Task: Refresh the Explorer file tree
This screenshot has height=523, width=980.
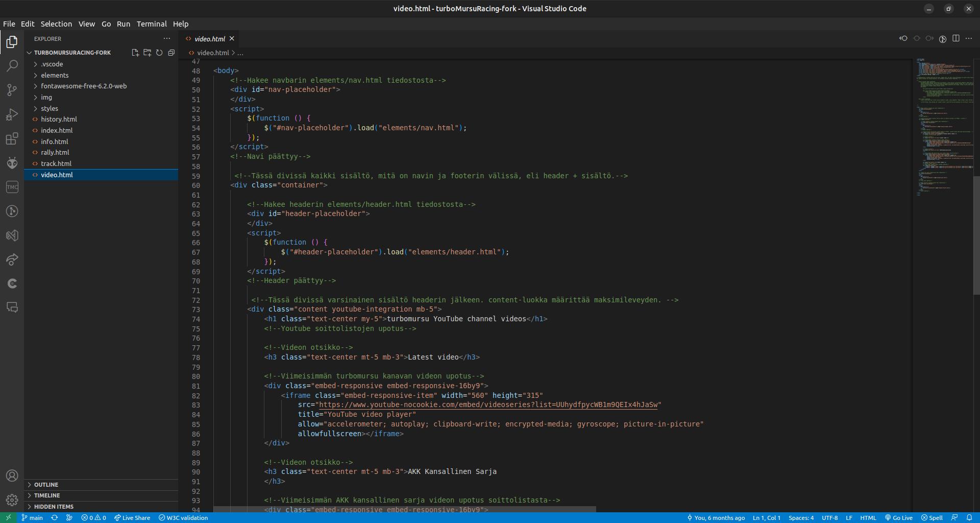Action: click(159, 53)
